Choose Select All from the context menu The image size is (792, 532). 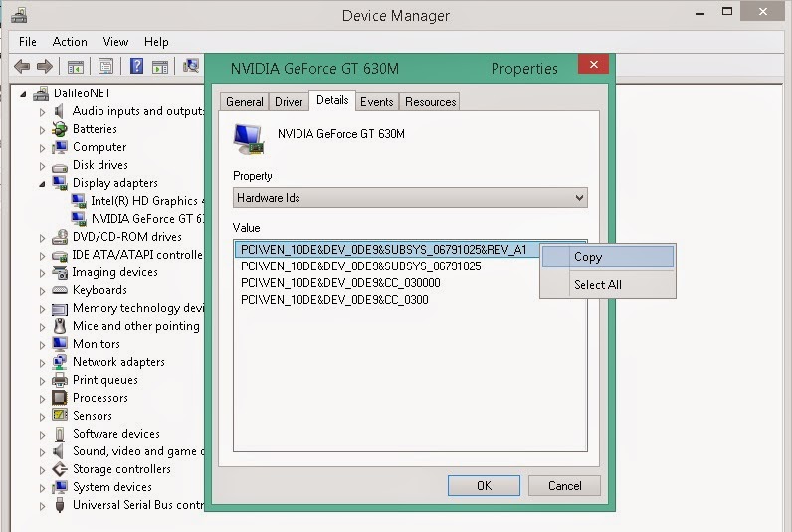click(608, 285)
